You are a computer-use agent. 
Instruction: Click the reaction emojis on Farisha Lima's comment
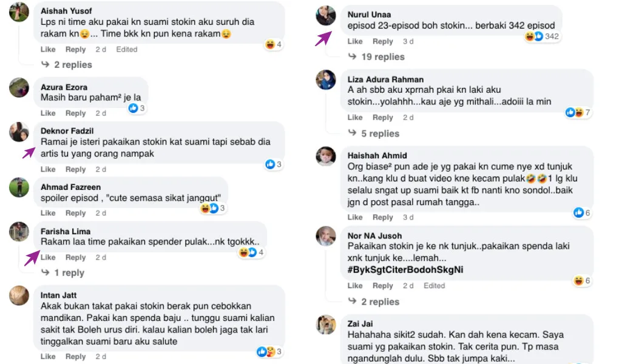248,252
